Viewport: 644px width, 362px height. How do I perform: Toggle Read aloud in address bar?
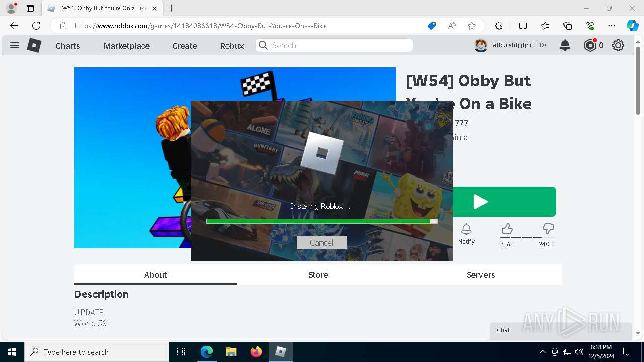452,26
